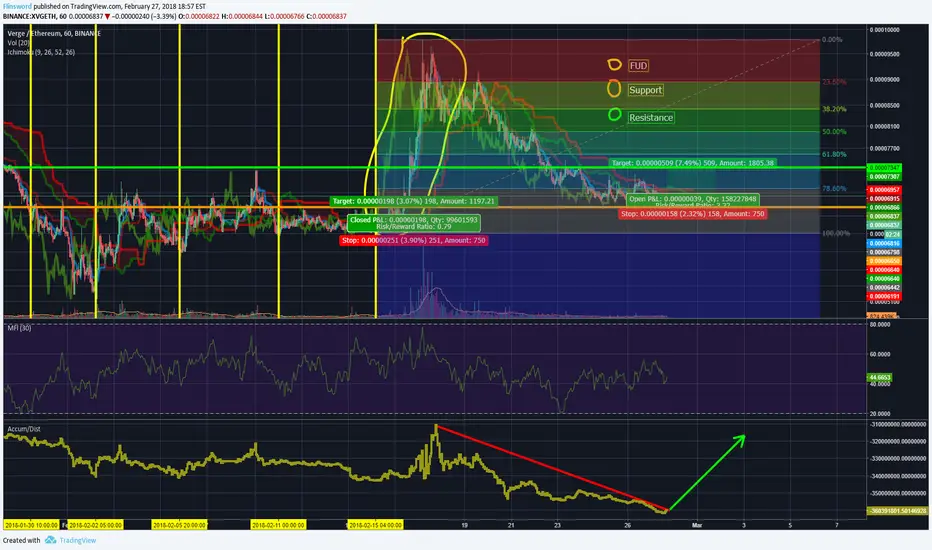The width and height of the screenshot is (932, 550).
Task: Click the 0.00007700 price axis value
Action: coord(885,149)
